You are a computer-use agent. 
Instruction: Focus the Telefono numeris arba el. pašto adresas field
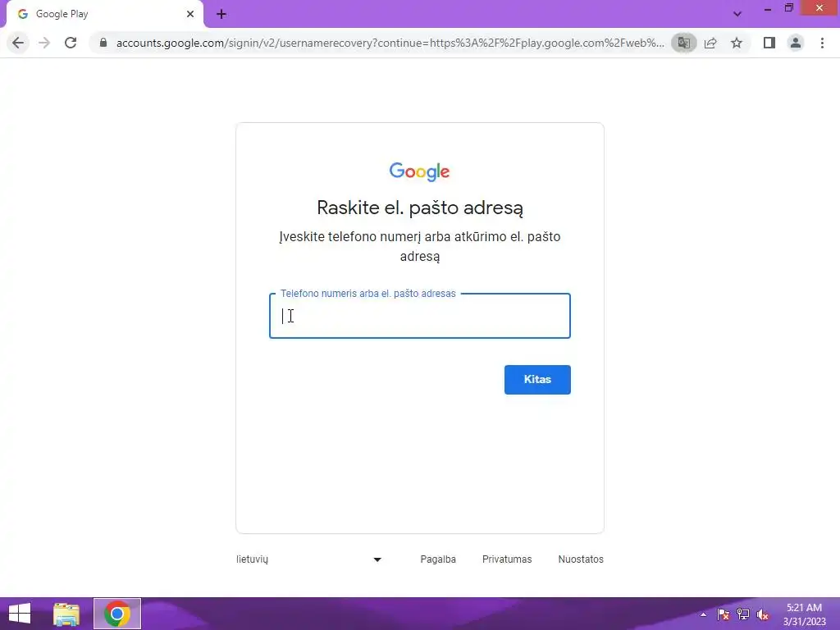419,316
